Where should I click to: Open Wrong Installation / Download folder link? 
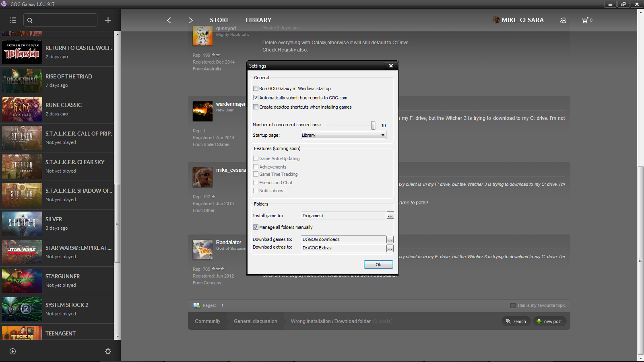[331, 321]
